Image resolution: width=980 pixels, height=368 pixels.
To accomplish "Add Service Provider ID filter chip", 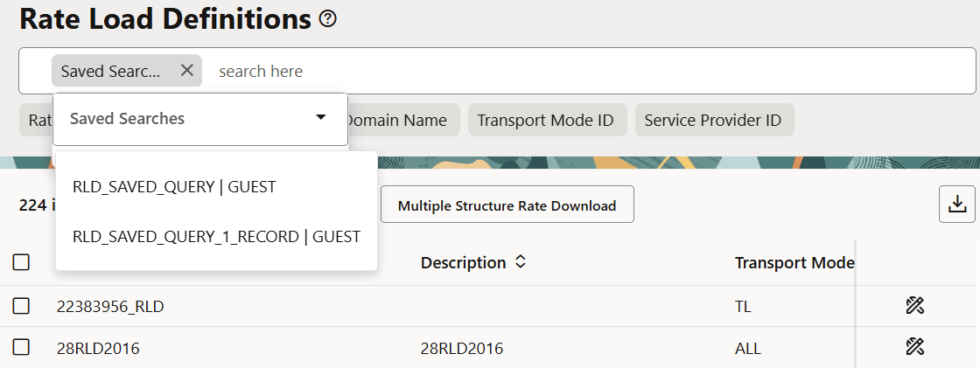I will 714,120.
